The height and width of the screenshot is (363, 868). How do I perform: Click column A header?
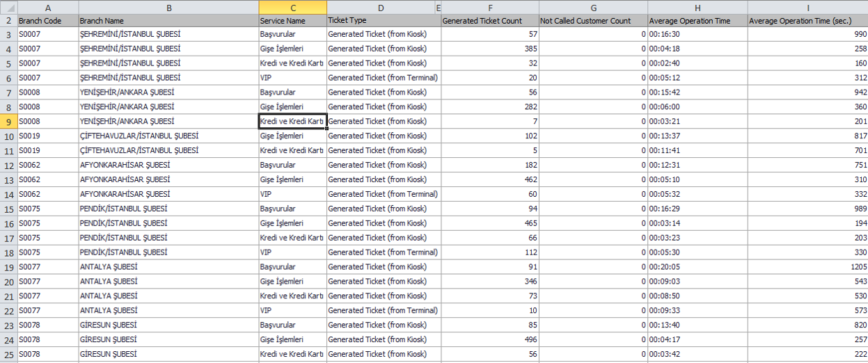coord(47,7)
